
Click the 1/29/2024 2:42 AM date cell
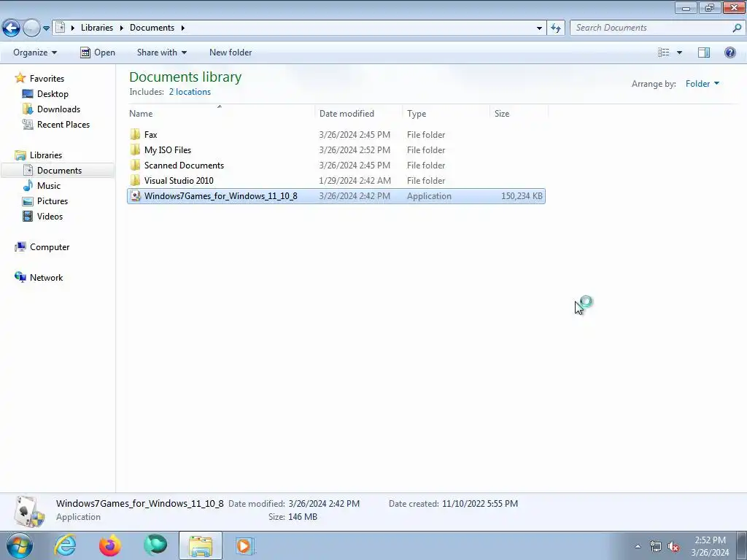355,181
